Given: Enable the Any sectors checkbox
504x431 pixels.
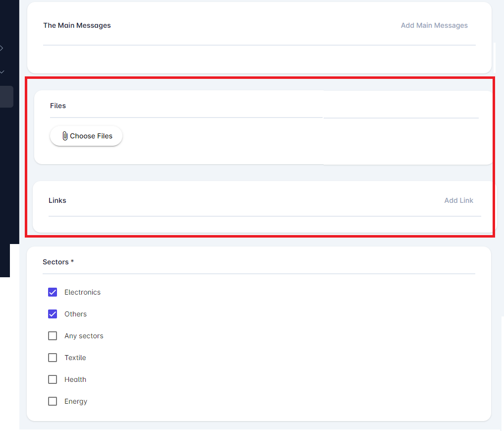Looking at the screenshot, I should click(x=53, y=336).
